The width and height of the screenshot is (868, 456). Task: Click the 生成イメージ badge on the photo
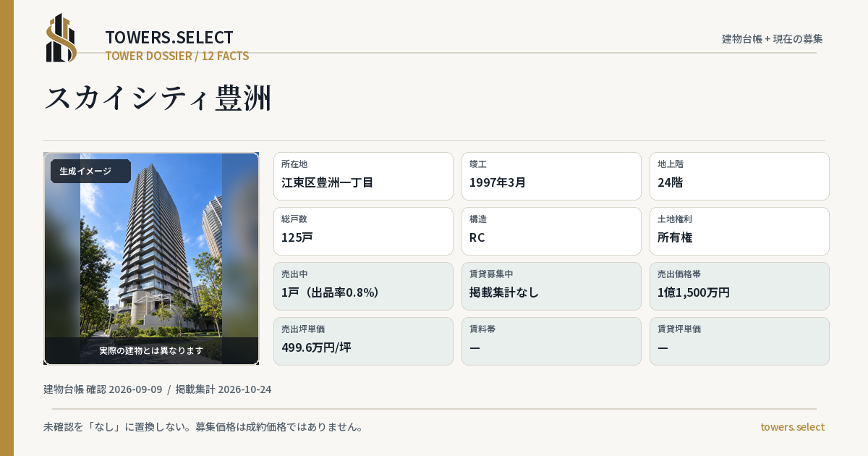click(x=90, y=172)
